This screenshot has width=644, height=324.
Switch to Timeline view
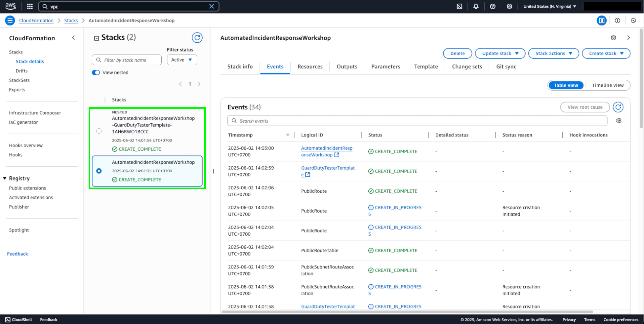tap(607, 85)
